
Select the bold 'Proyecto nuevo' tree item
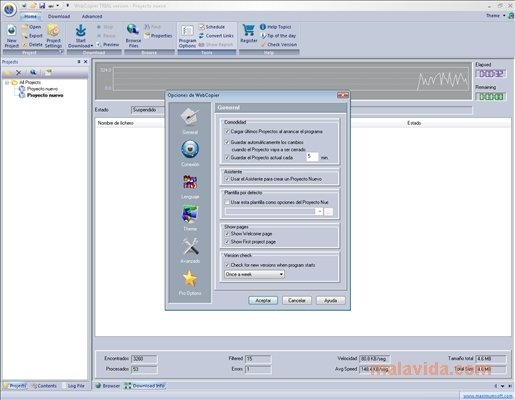click(x=45, y=95)
